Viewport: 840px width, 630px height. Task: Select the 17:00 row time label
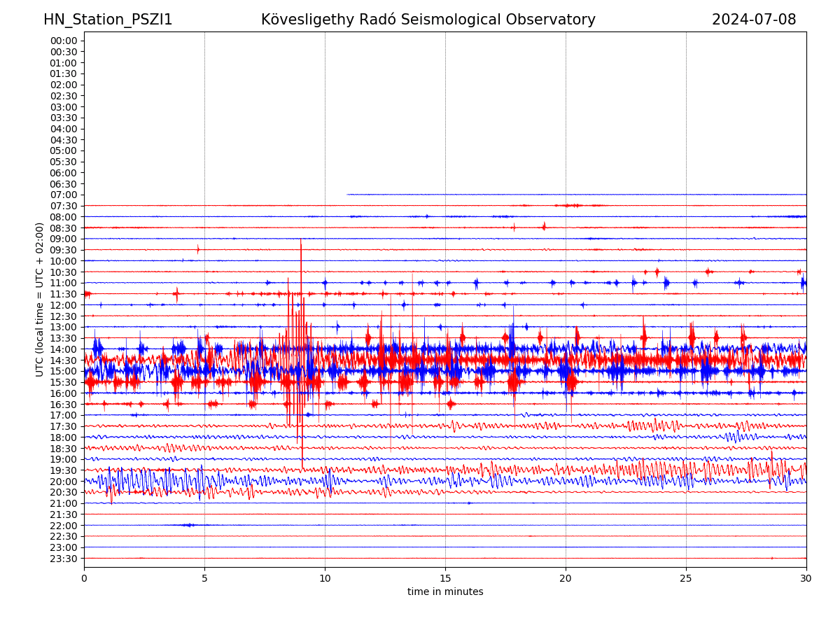63,415
